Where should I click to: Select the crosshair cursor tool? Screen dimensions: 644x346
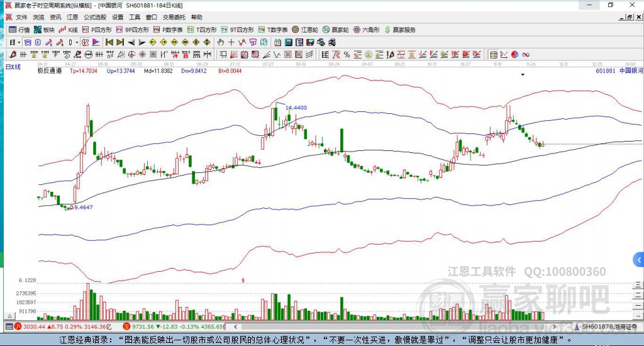[x=231, y=42]
